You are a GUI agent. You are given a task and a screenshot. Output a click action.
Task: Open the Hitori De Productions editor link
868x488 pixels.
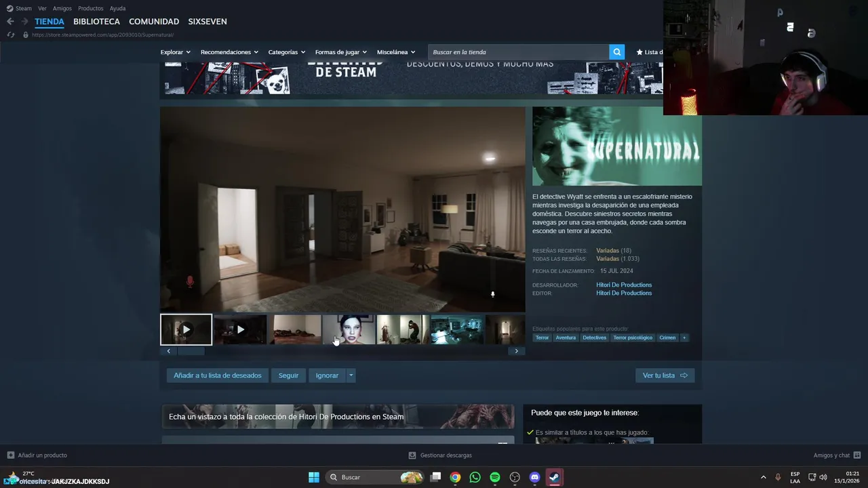click(624, 293)
